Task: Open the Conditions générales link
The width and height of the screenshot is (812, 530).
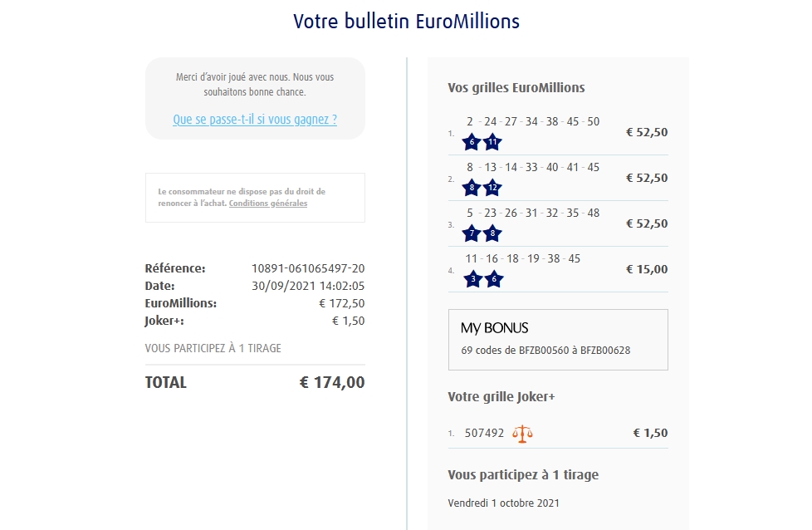Action: [x=267, y=204]
